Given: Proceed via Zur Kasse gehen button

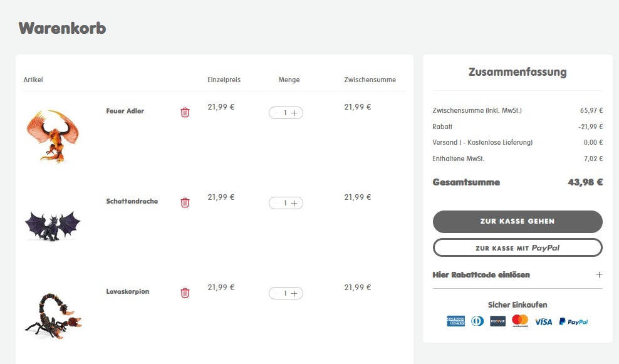Looking at the screenshot, I should pyautogui.click(x=518, y=222).
